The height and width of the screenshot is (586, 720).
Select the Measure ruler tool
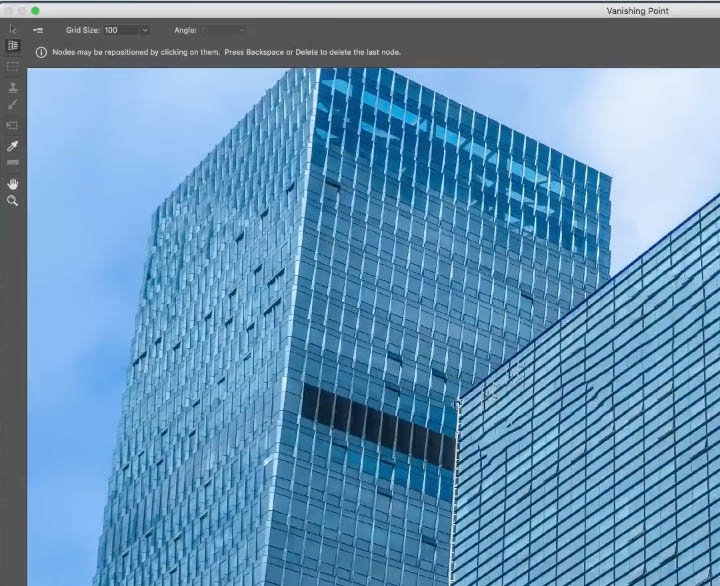point(12,163)
